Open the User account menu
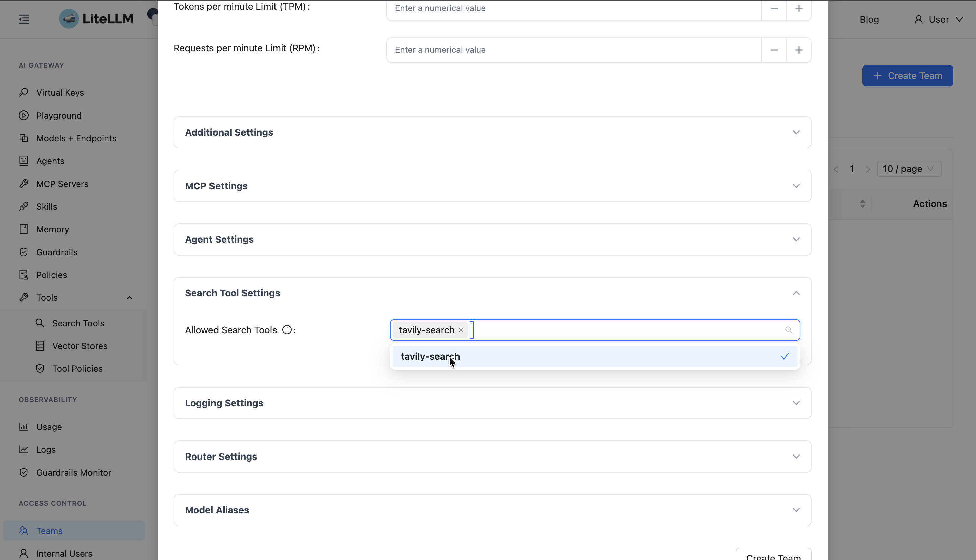 pos(939,20)
